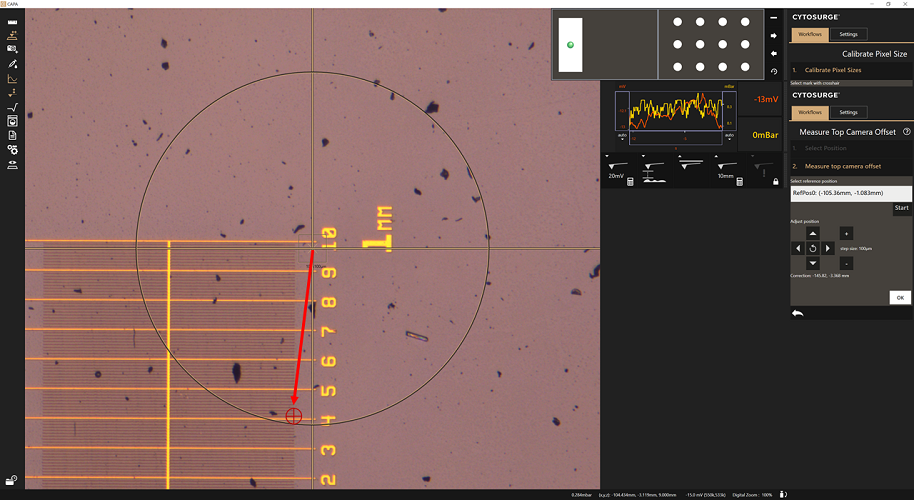Switch to the upper Workflows tab
Viewport: 914px width, 500px height.
[810, 34]
